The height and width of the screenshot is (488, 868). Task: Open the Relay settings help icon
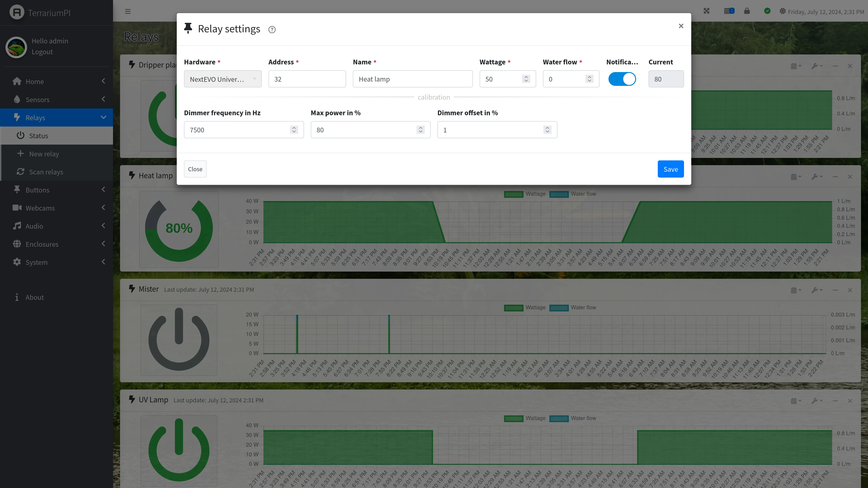272,30
